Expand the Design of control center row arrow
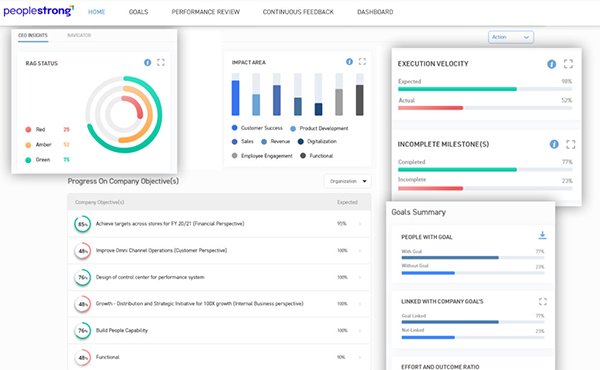Screen dimensions: 600x370 (x=360, y=277)
